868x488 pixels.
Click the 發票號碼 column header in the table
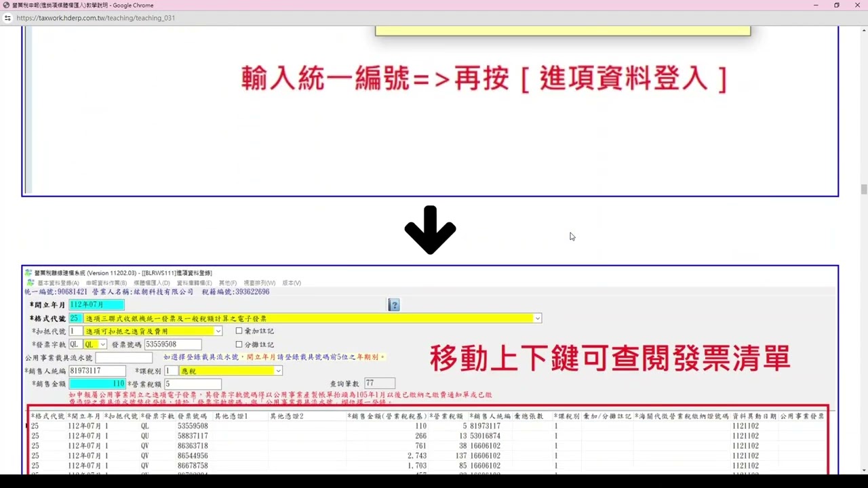(193, 416)
